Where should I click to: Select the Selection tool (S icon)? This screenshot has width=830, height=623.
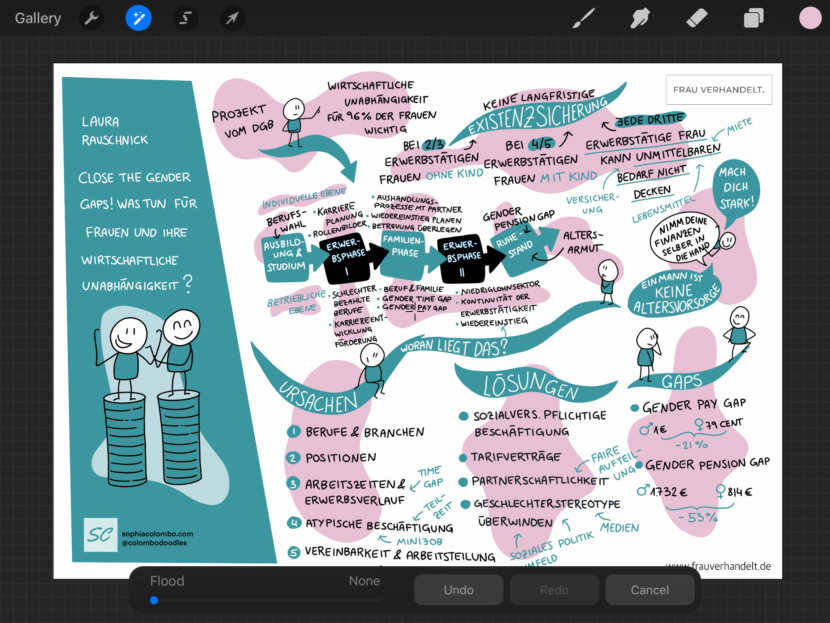click(x=185, y=18)
